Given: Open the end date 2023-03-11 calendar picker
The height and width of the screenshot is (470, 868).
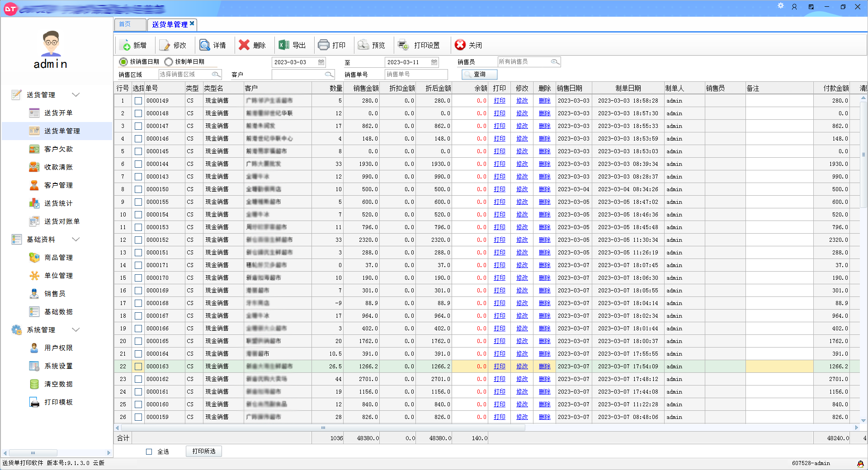Looking at the screenshot, I should (434, 62).
